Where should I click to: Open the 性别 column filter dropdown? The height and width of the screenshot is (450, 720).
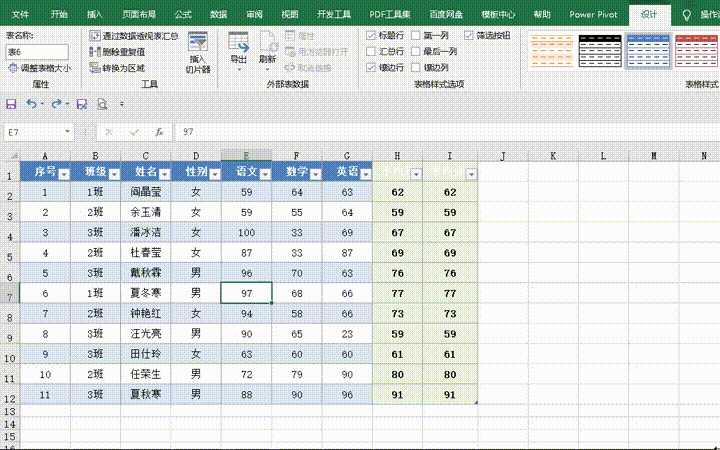click(215, 174)
